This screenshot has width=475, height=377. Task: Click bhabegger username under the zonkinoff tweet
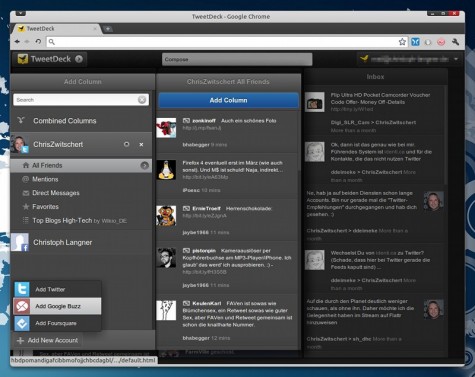pos(196,145)
